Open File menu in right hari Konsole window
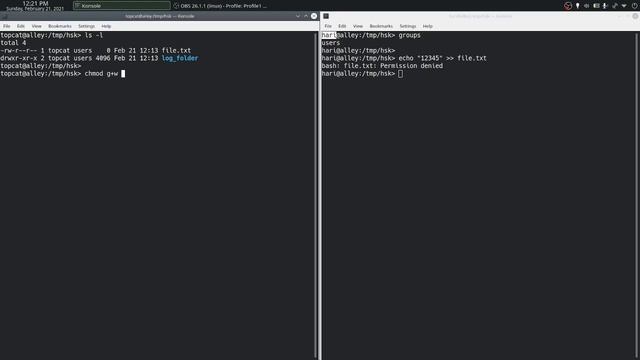Image resolution: width=640 pixels, height=360 pixels. click(328, 26)
